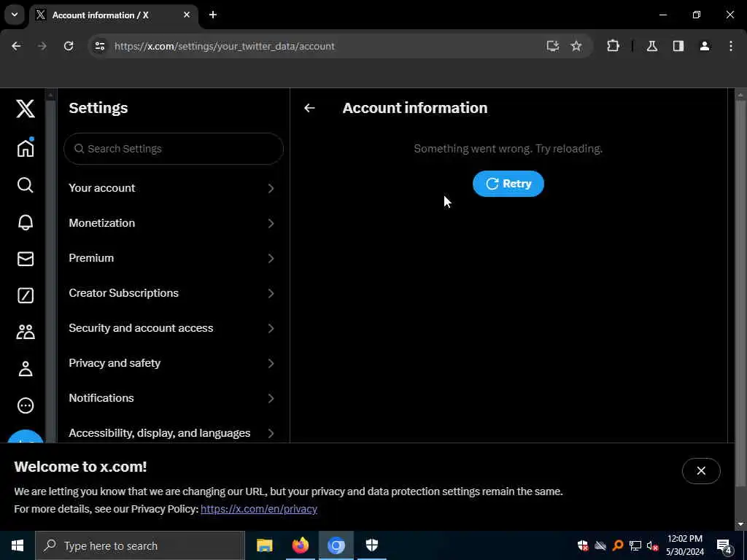Screen dimensions: 747x560
Task: Close the Account information tab
Action: (187, 15)
